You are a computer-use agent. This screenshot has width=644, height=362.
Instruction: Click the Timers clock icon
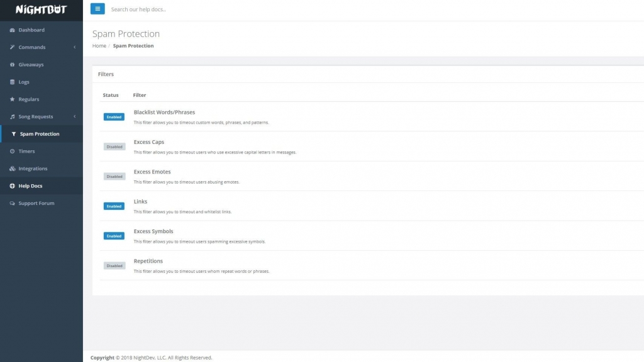point(12,151)
